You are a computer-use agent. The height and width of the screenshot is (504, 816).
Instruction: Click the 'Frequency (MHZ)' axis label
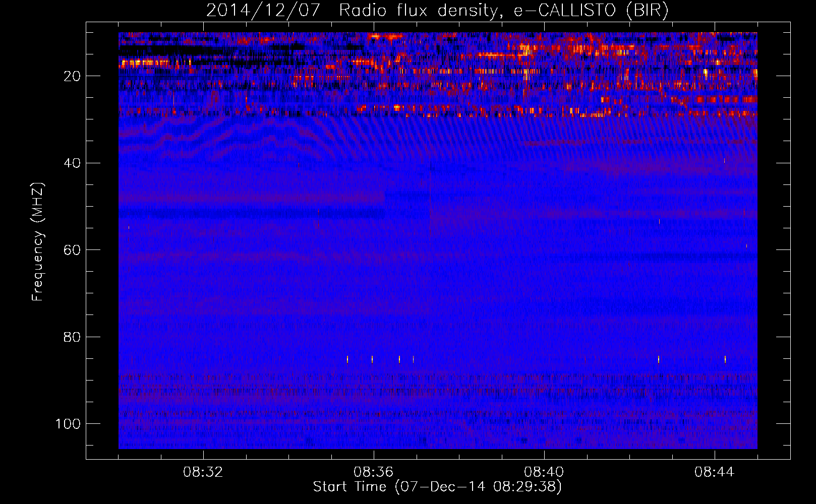click(38, 242)
